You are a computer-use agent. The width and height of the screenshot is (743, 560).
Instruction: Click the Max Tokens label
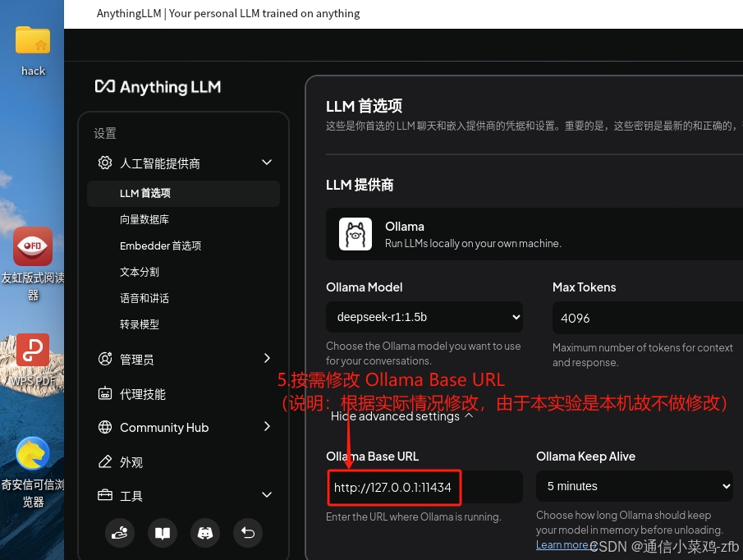click(585, 287)
